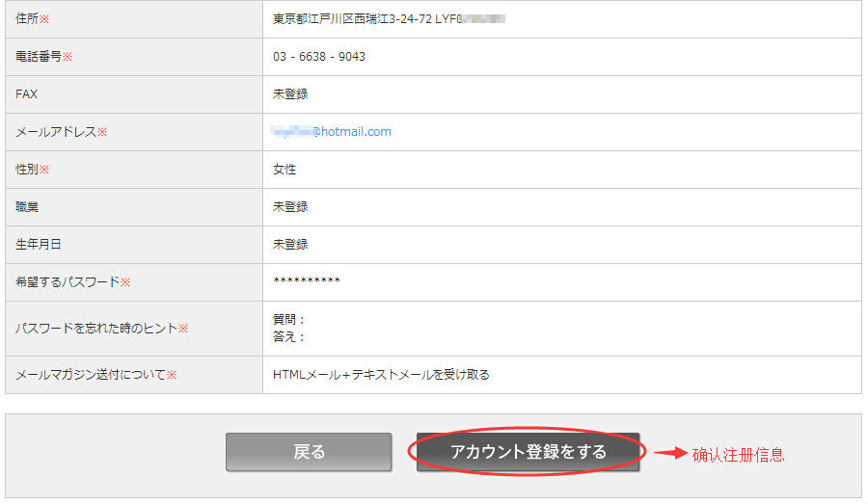Click the 确认注册信息 annotation text
The image size is (868, 504).
tap(738, 455)
